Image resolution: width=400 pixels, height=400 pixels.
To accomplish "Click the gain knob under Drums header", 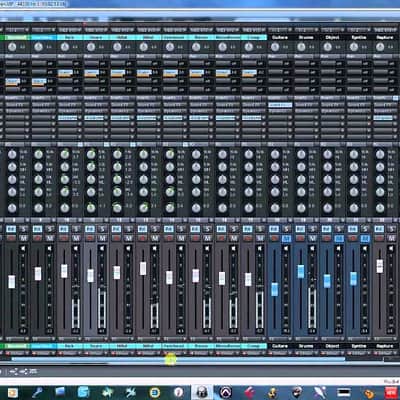I will [x=301, y=47].
